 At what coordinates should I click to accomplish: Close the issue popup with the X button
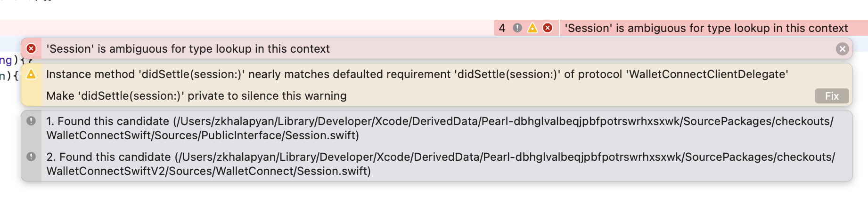tap(842, 49)
